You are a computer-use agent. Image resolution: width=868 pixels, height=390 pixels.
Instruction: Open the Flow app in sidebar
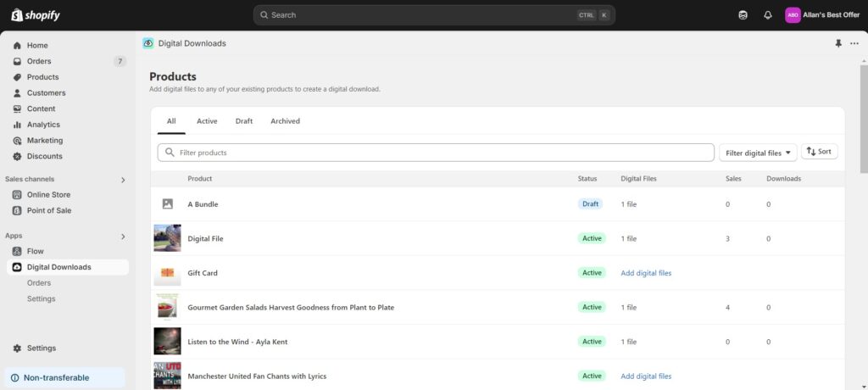point(35,251)
